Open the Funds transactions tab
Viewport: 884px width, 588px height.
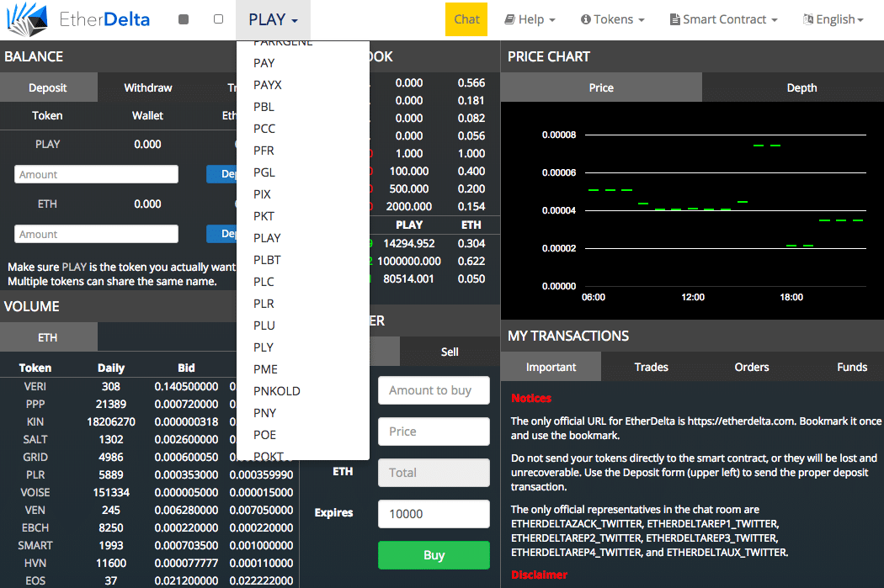[852, 367]
